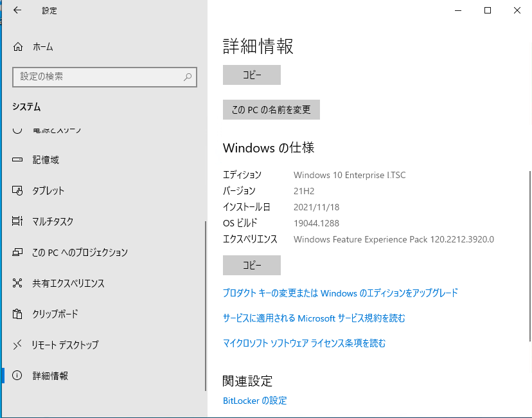This screenshot has height=418, width=532.
Task: Click the search magnifier icon
Action: click(x=187, y=77)
